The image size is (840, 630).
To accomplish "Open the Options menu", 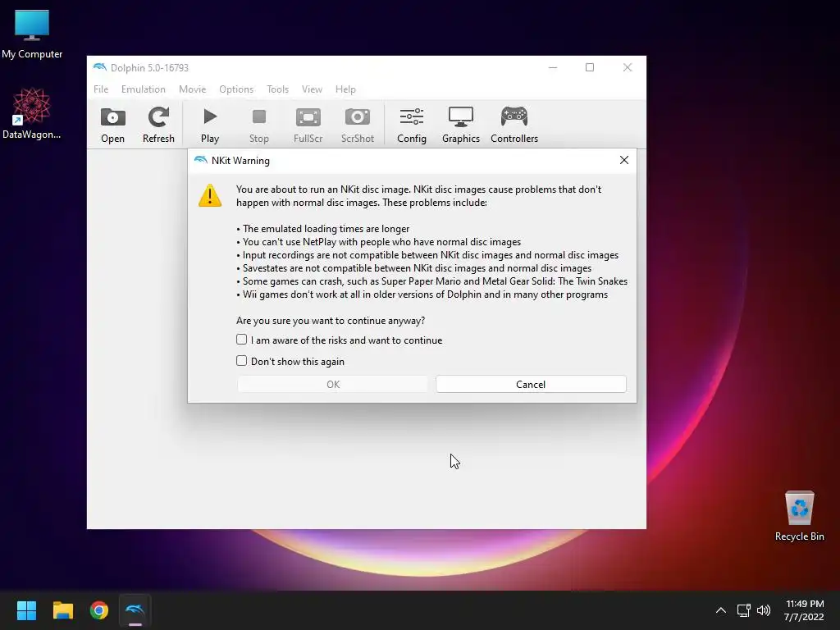I will [x=236, y=89].
